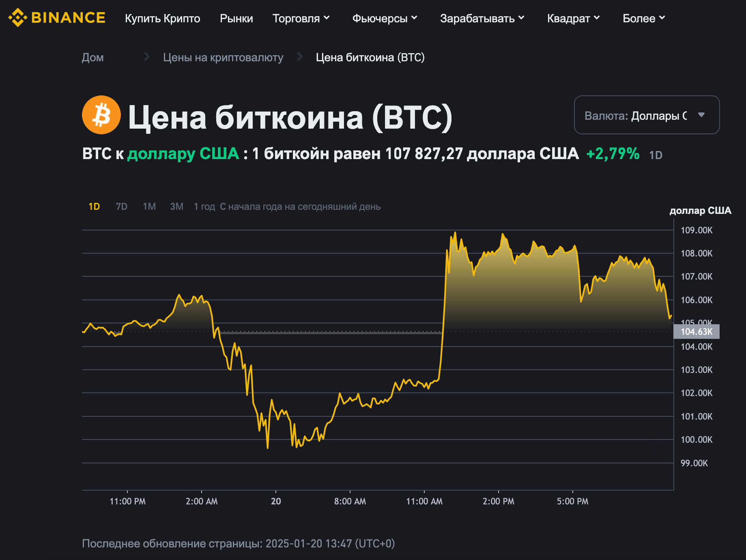746x560 pixels.
Task: Click the доллару США green link
Action: coord(183,154)
